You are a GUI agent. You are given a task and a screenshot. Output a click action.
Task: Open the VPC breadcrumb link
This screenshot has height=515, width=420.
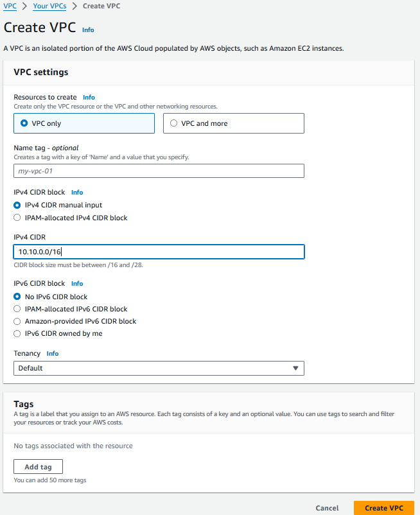pyautogui.click(x=10, y=6)
